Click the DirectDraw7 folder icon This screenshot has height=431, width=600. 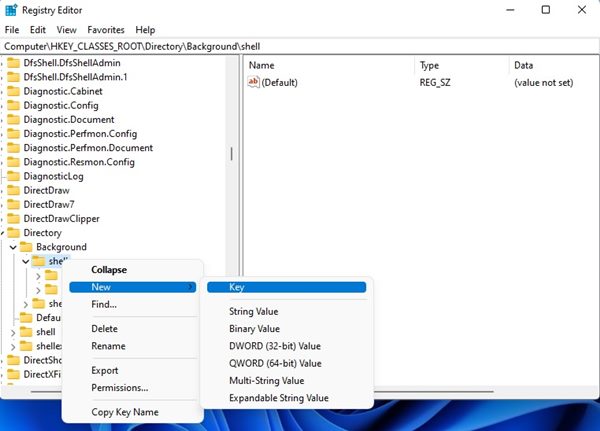(x=13, y=204)
